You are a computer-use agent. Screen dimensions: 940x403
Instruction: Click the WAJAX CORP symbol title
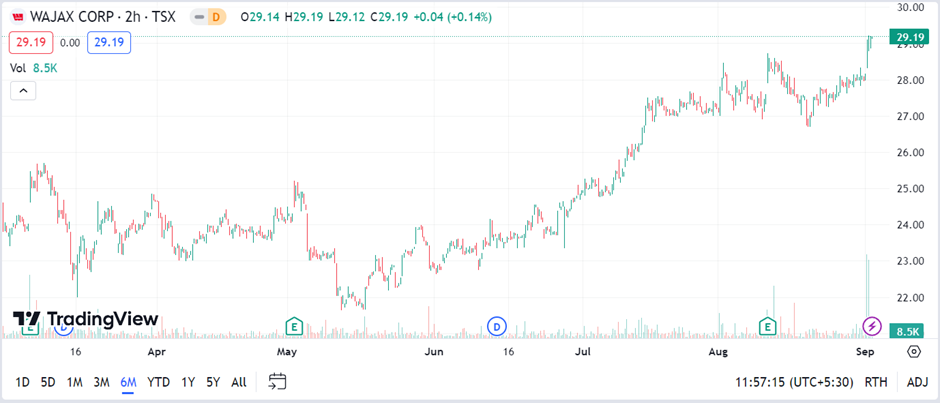(x=71, y=17)
